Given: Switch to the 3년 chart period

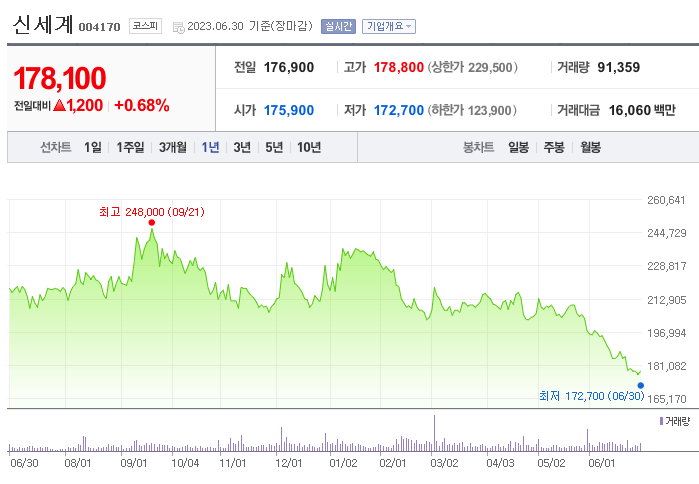Looking at the screenshot, I should (x=242, y=147).
